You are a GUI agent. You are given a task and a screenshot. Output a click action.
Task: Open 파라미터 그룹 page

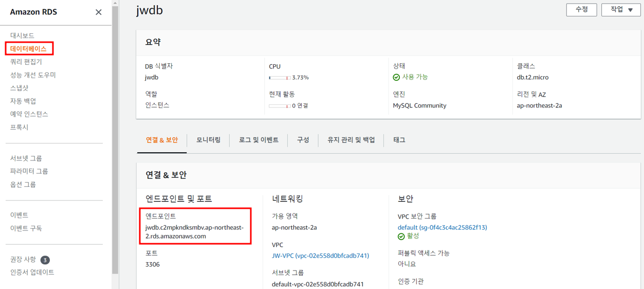click(x=29, y=171)
